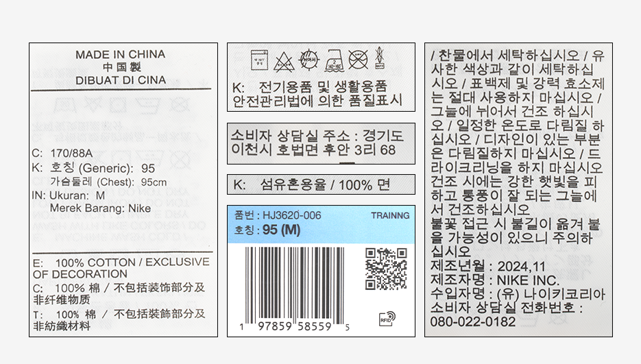The image size is (641, 364).
Task: Click the Merek Barang: Nike line
Action: pyautogui.click(x=100, y=208)
